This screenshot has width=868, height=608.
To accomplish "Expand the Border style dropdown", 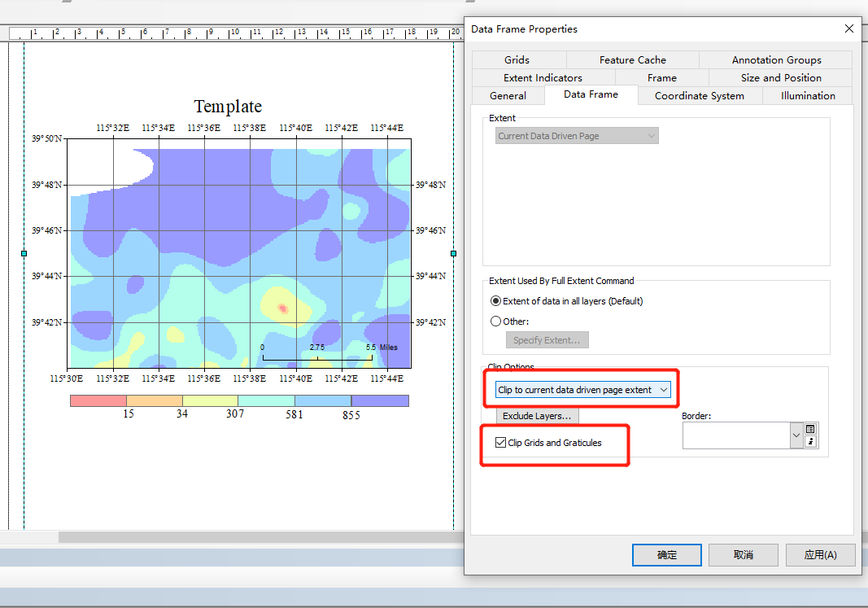I will click(x=796, y=435).
